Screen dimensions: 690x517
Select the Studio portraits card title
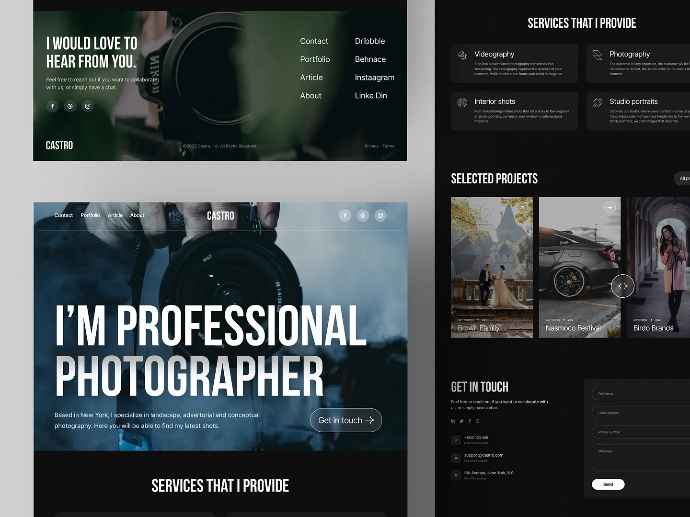(634, 102)
